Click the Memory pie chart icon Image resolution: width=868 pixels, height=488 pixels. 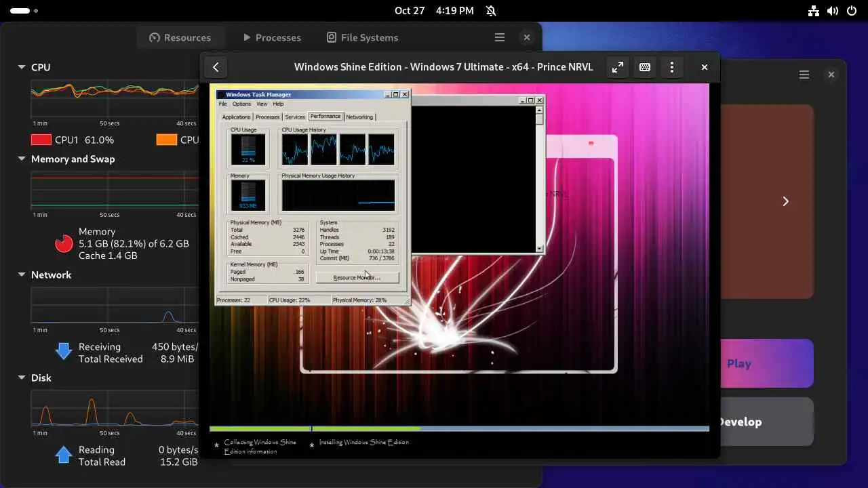click(x=64, y=243)
